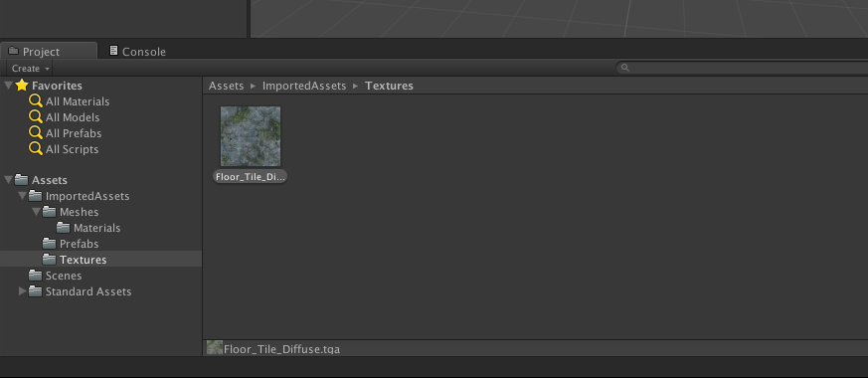Open the Create dropdown menu
Viewport: 868px width, 378px height.
pos(31,68)
